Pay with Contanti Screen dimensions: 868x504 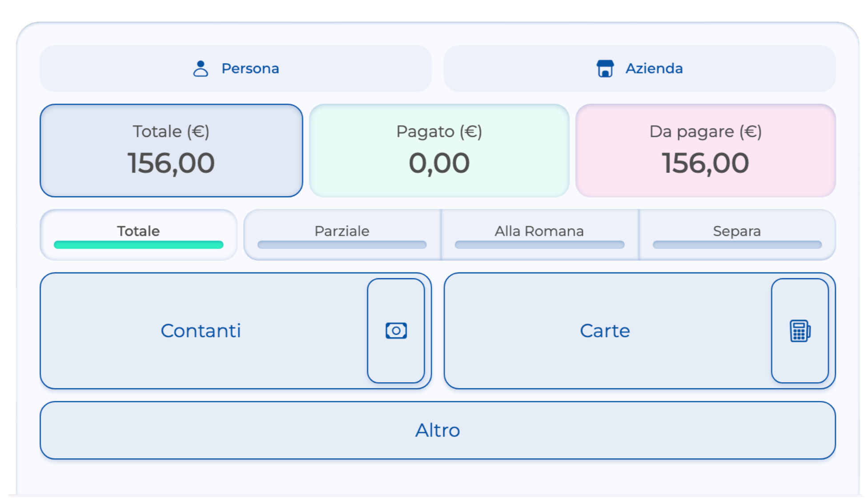click(201, 331)
